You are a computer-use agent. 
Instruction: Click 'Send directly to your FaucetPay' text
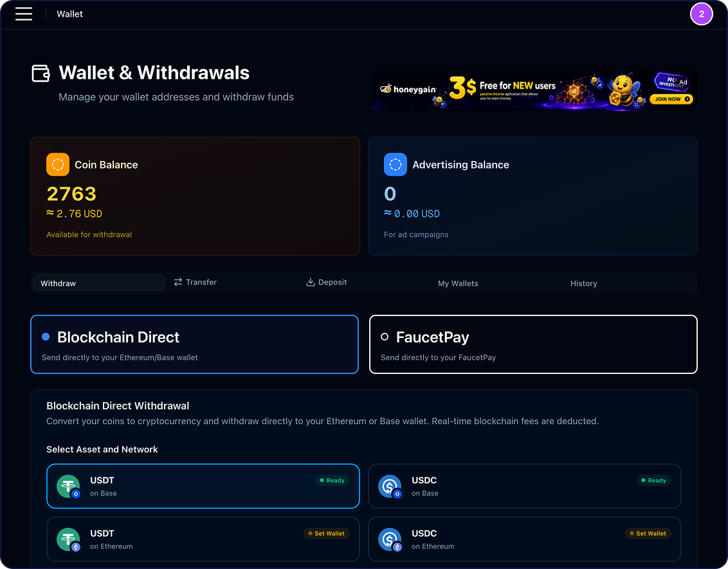[x=439, y=357]
